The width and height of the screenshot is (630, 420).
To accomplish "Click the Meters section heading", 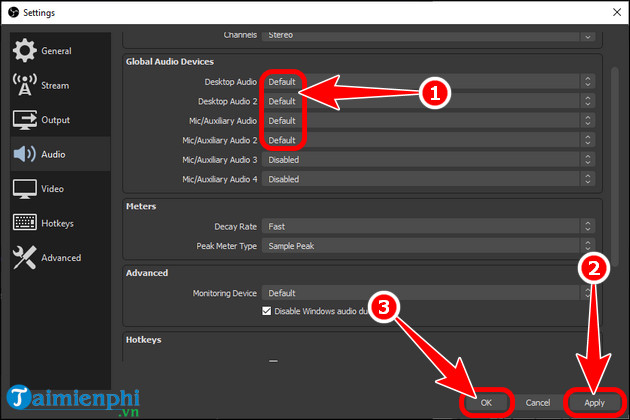I will (141, 206).
